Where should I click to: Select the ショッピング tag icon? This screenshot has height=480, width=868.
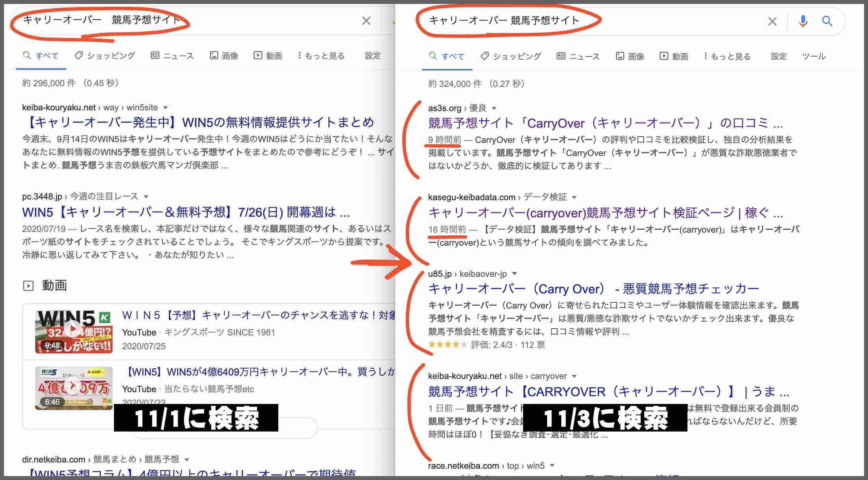point(485,56)
